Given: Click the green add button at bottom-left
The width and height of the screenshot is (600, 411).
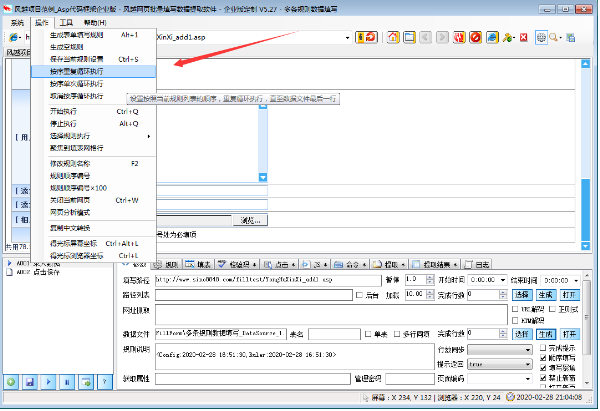Looking at the screenshot, I should [10, 382].
